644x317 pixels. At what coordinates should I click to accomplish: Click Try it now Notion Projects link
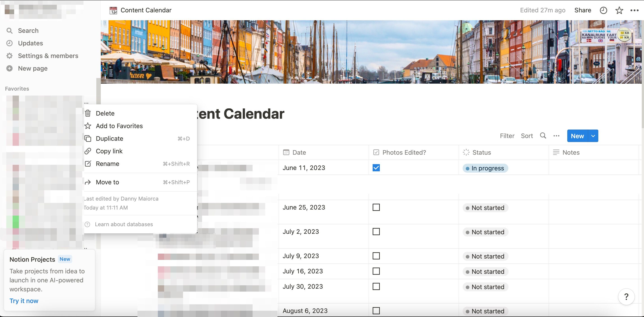23,301
